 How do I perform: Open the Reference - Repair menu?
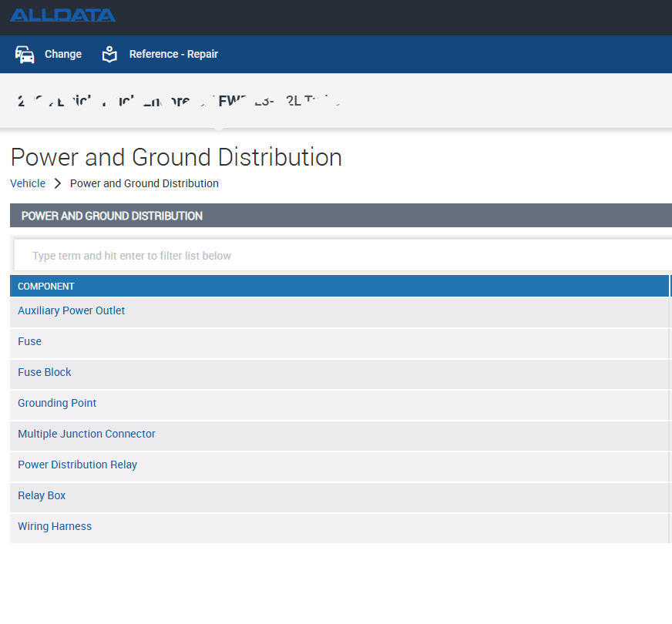(x=173, y=55)
